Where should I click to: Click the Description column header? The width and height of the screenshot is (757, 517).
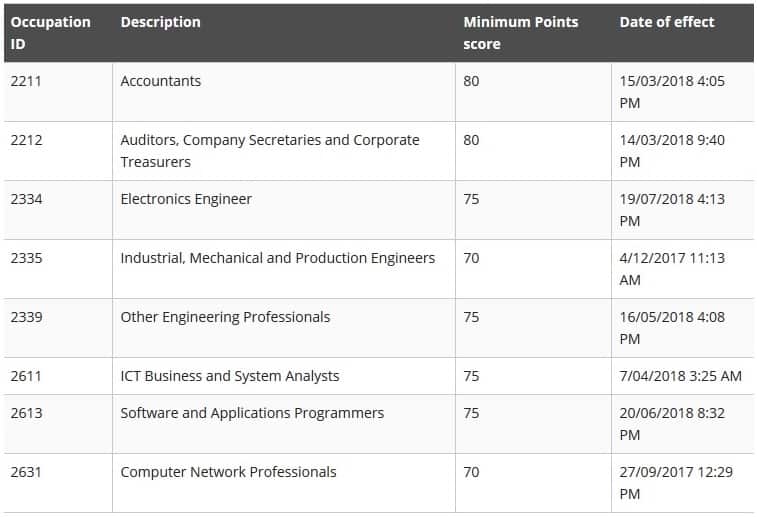[x=160, y=22]
